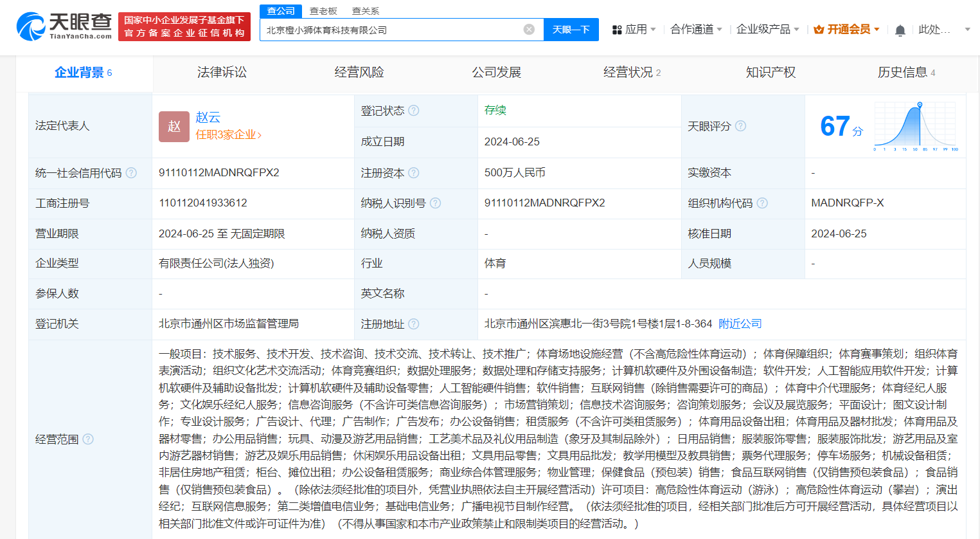Screen dimensions: 980x539
Task: Click the help icon beside 纳税人识别号
Action: point(436,203)
